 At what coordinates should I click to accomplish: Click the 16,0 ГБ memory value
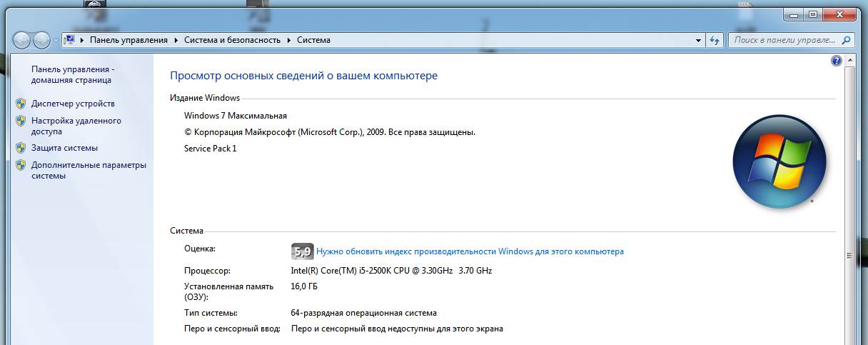coord(304,286)
